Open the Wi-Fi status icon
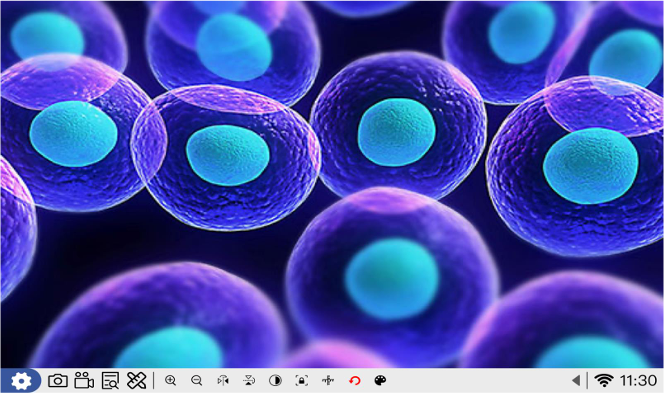 click(604, 380)
